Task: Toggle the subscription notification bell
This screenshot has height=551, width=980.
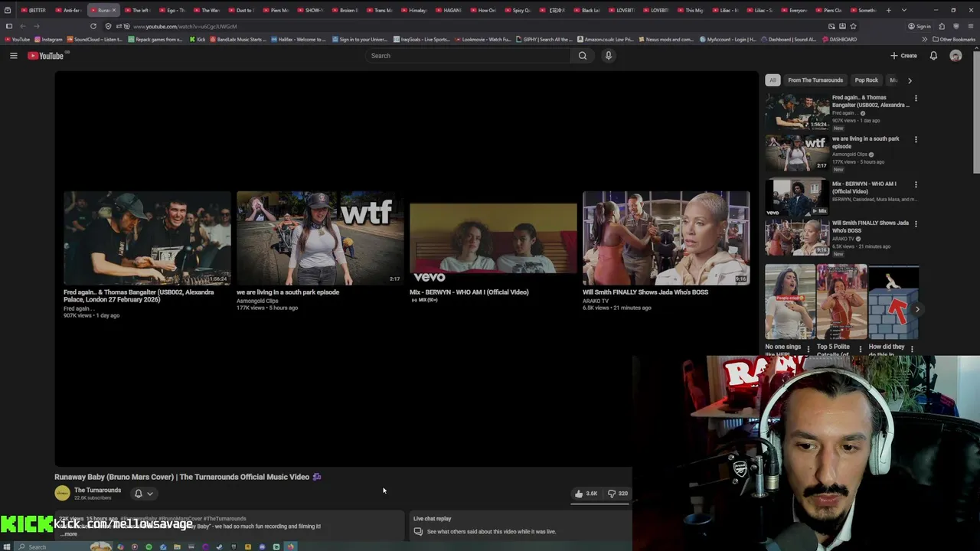Action: click(x=139, y=494)
